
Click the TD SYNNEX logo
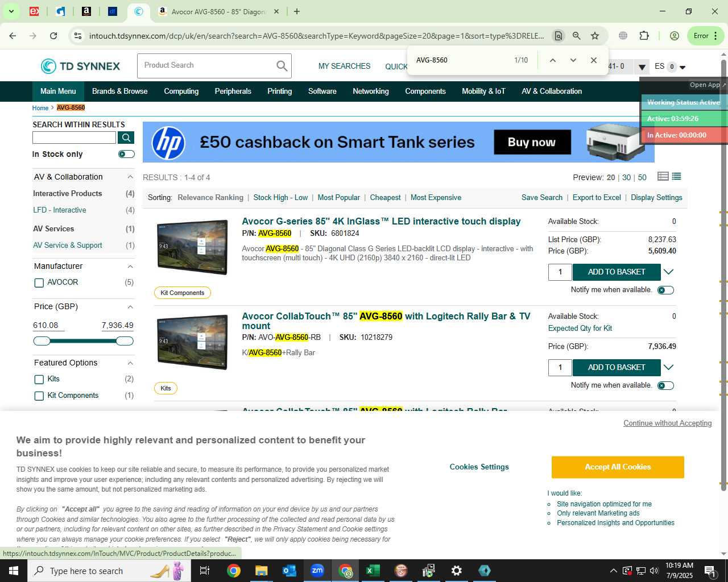(x=80, y=66)
